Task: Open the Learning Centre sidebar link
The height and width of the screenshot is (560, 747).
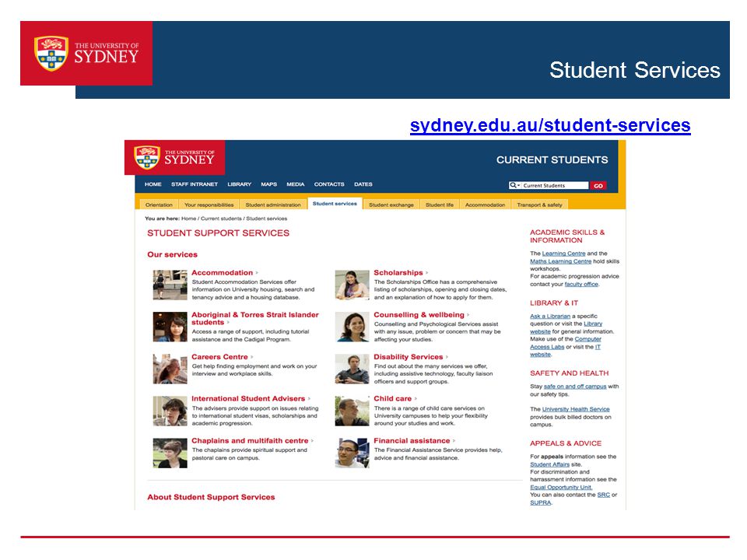Action: coord(563,254)
